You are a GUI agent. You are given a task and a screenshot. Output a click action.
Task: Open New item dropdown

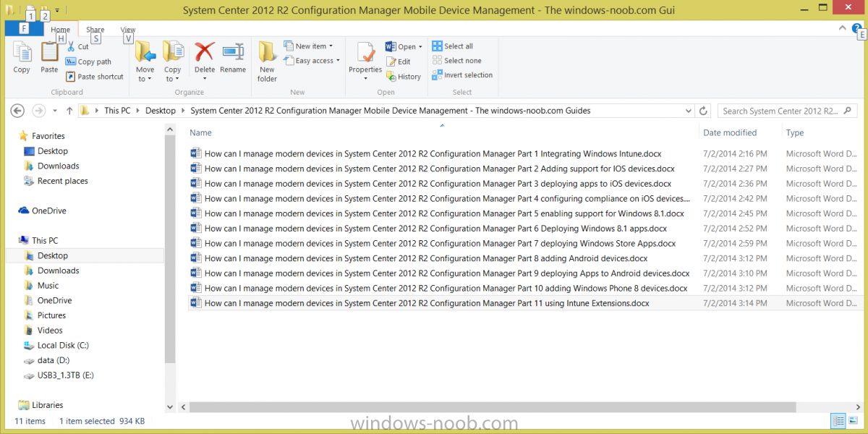[x=308, y=46]
